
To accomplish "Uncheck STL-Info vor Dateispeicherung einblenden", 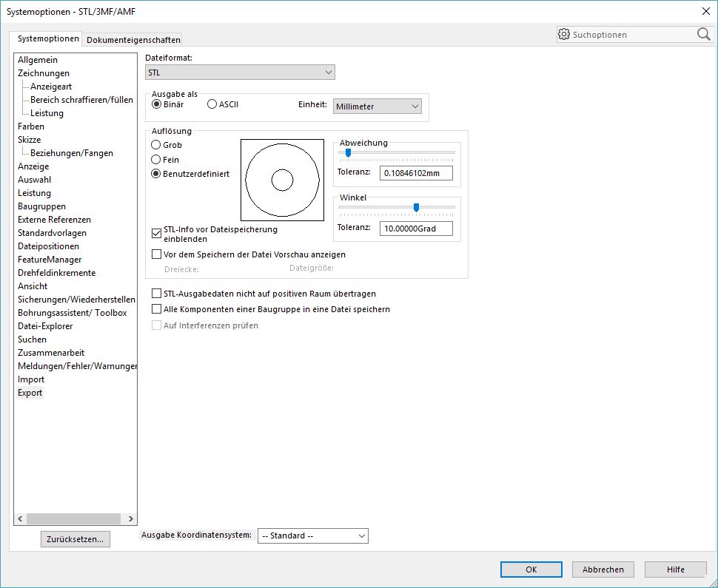I will (156, 234).
